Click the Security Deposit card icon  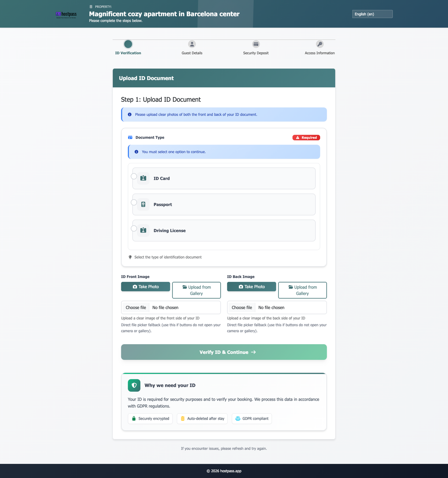point(256,44)
